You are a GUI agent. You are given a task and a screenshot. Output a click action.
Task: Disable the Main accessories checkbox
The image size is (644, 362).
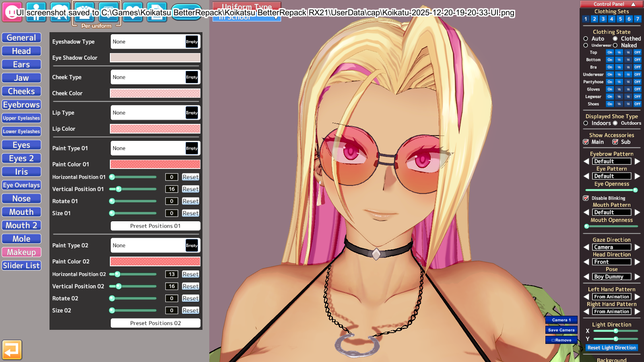[x=586, y=142]
